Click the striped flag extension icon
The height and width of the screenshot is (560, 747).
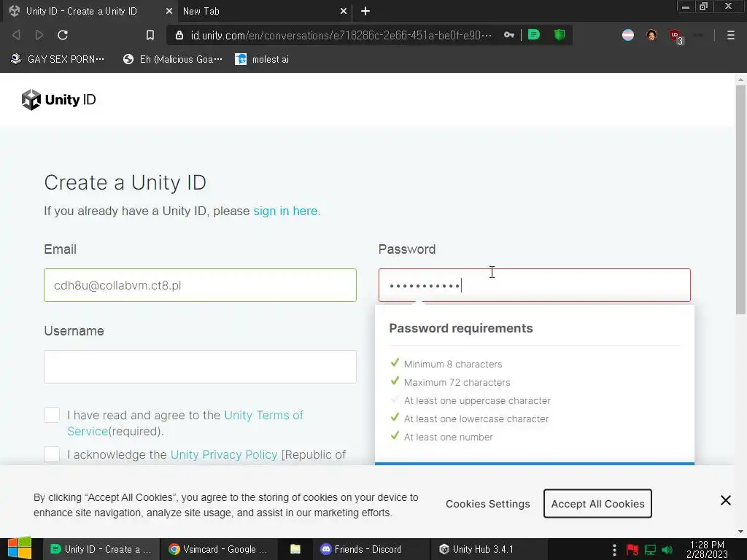628,35
